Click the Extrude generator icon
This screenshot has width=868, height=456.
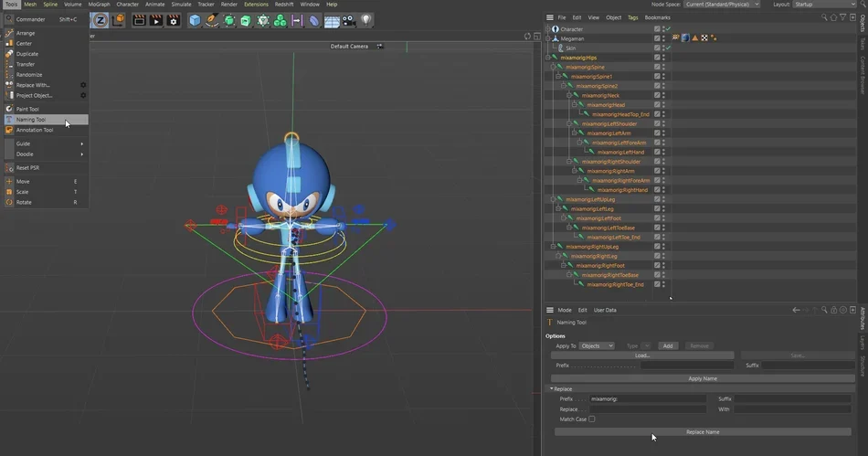point(246,21)
